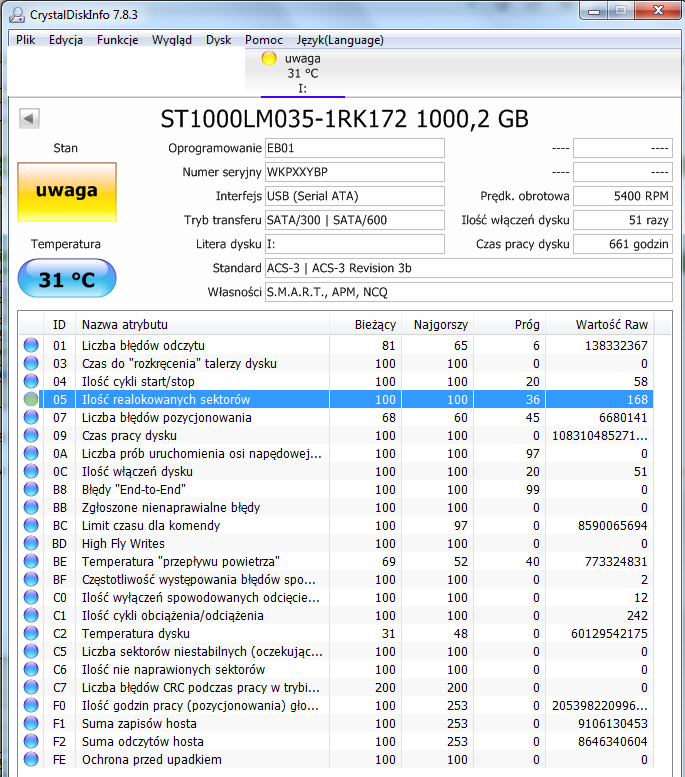Image resolution: width=685 pixels, height=777 pixels.
Task: Click the rotation speed field 5400 RPM
Action: pyautogui.click(x=623, y=196)
